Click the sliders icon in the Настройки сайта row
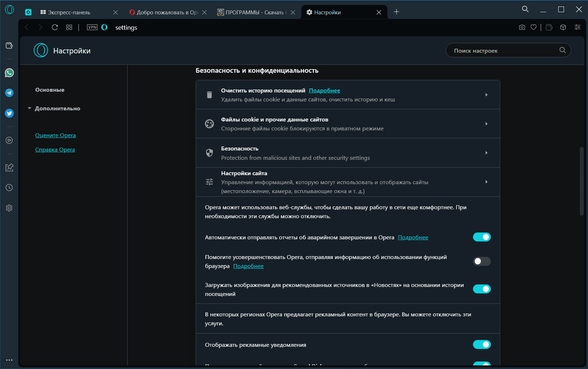588x369 pixels. (x=210, y=182)
